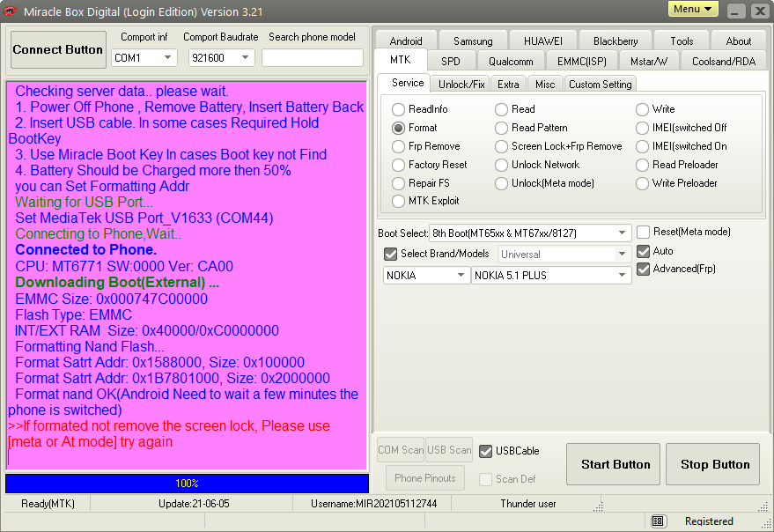Open the NOKIA brand dropdown
This screenshot has height=532, width=774.
(425, 275)
